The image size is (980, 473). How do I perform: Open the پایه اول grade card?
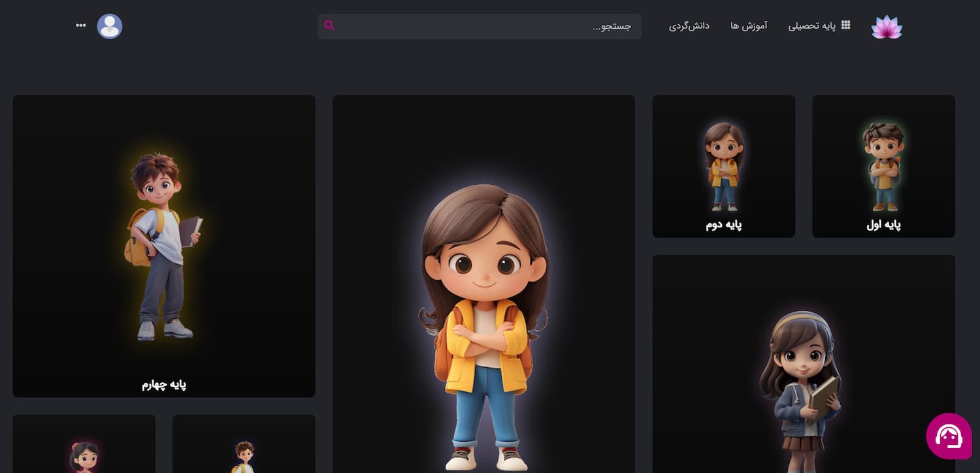point(883,167)
